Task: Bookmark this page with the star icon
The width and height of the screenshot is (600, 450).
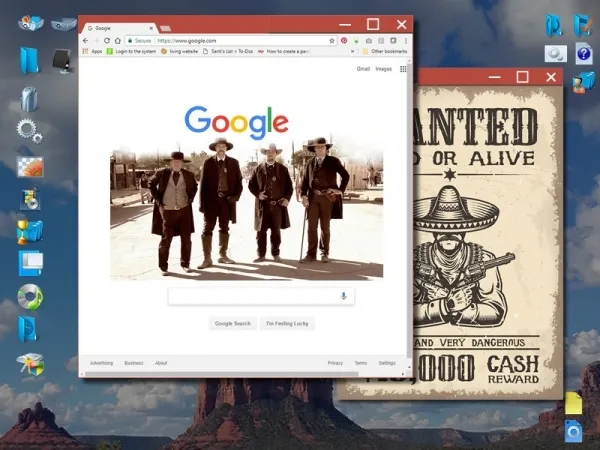Action: (329, 40)
